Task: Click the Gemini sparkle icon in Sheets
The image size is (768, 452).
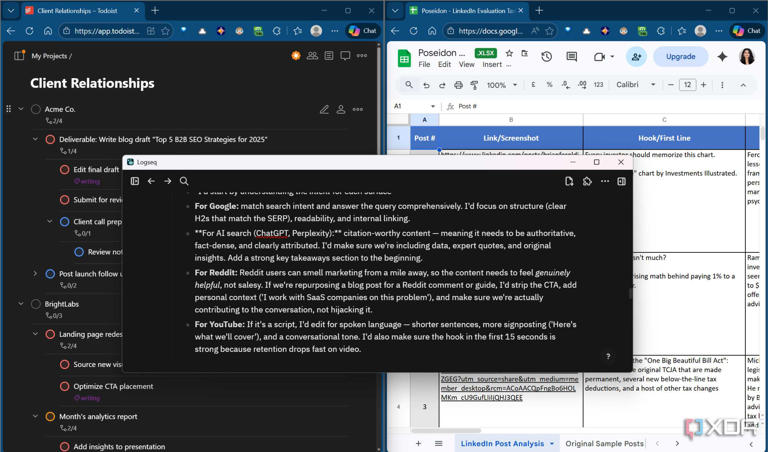Action: click(722, 57)
